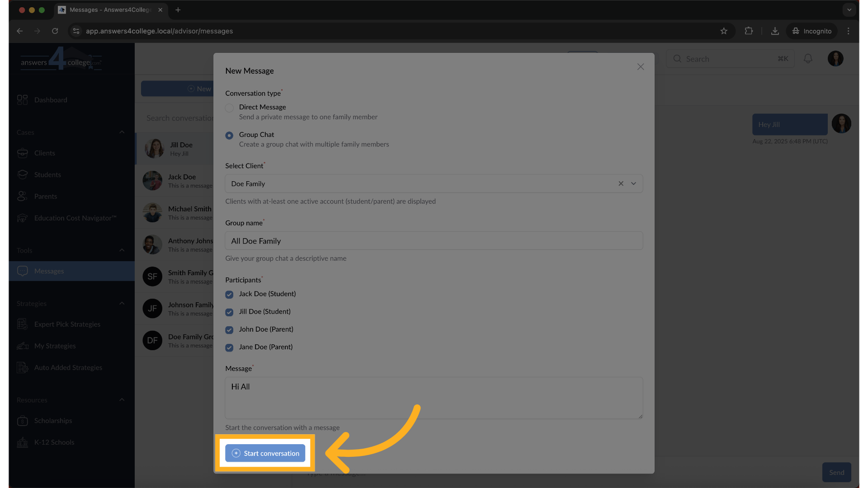Image resolution: width=868 pixels, height=488 pixels.
Task: Open browser extensions puzzle icon
Action: (x=749, y=31)
